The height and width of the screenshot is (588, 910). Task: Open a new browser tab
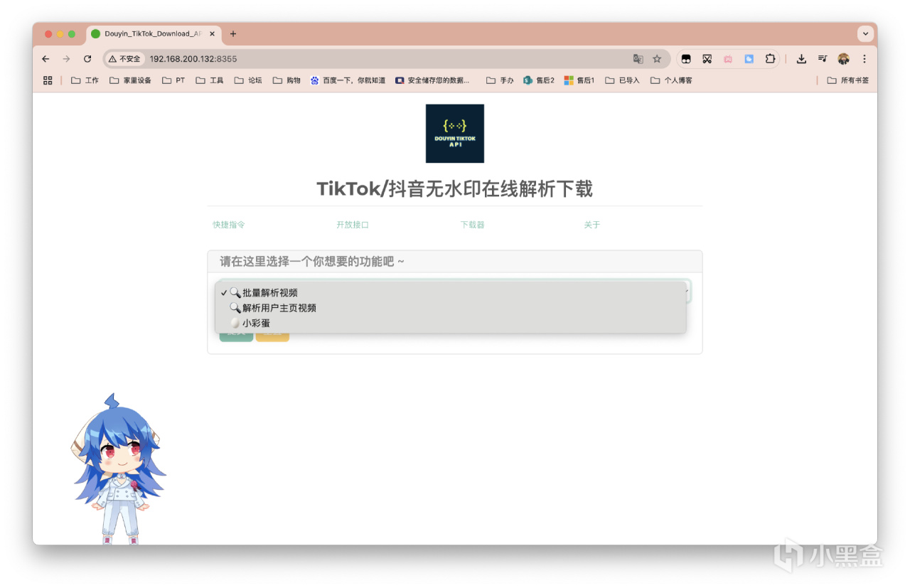[x=232, y=33]
